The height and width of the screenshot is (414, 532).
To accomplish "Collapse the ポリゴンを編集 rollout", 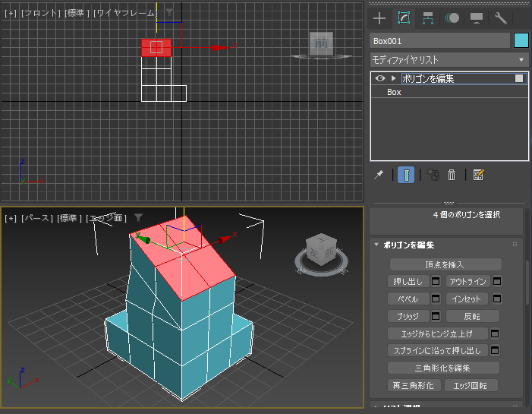I will (x=376, y=245).
